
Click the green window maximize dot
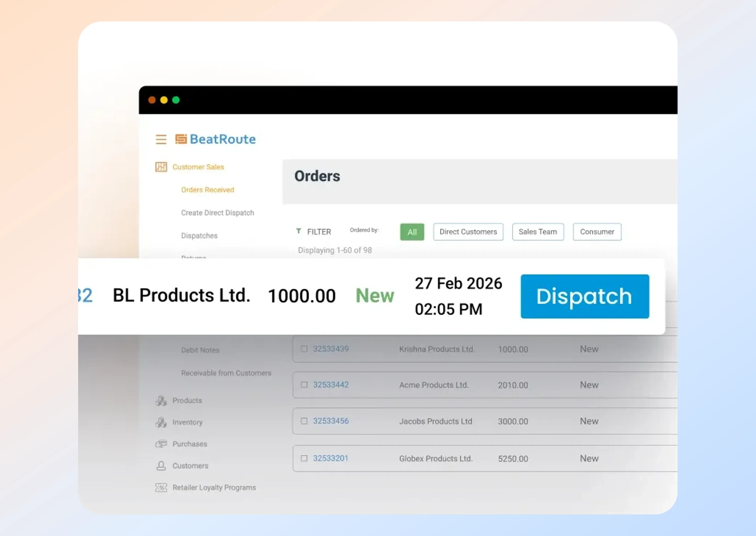click(176, 100)
